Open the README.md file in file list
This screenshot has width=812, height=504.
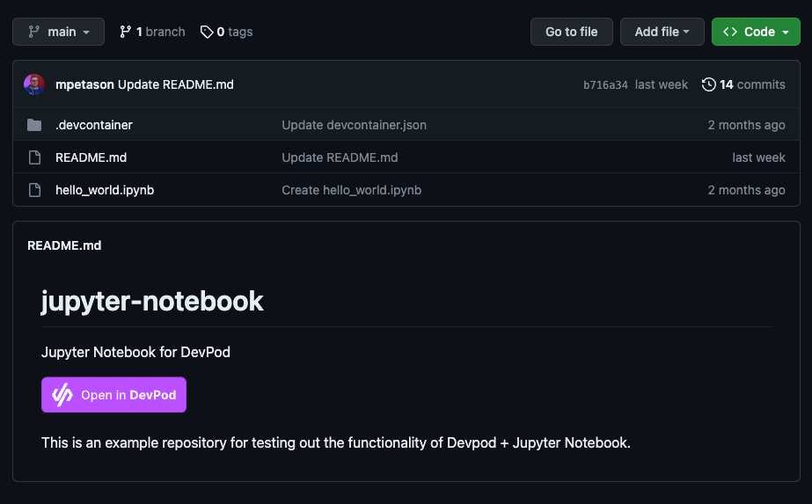tap(91, 157)
